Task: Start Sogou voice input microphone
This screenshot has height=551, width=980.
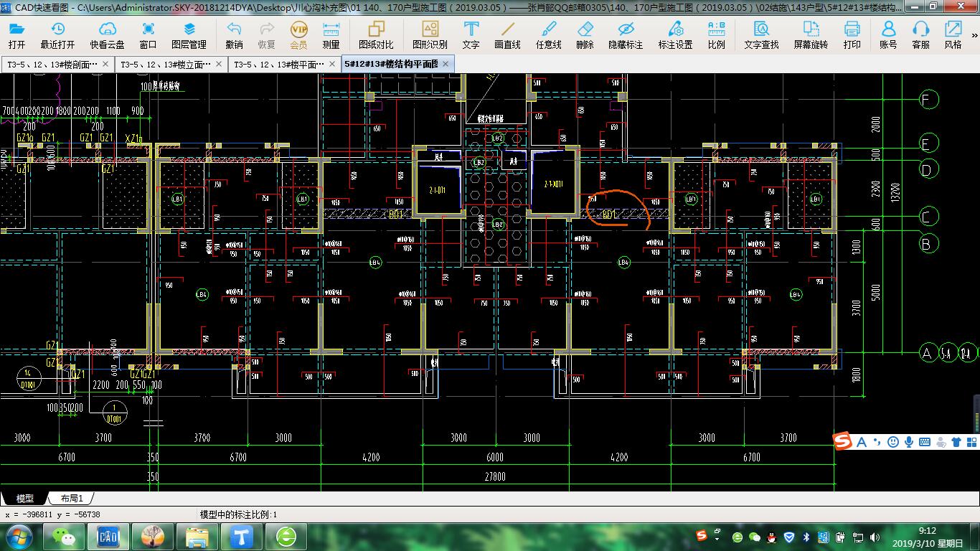Action: (x=909, y=442)
